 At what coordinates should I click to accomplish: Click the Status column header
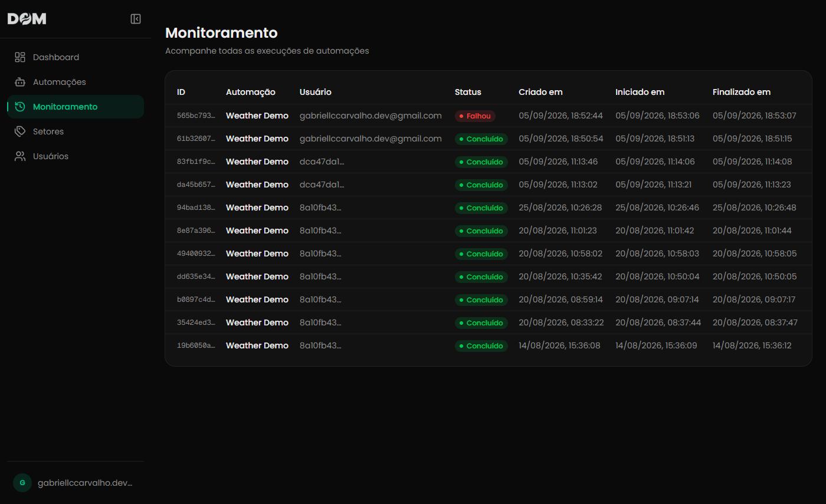468,92
